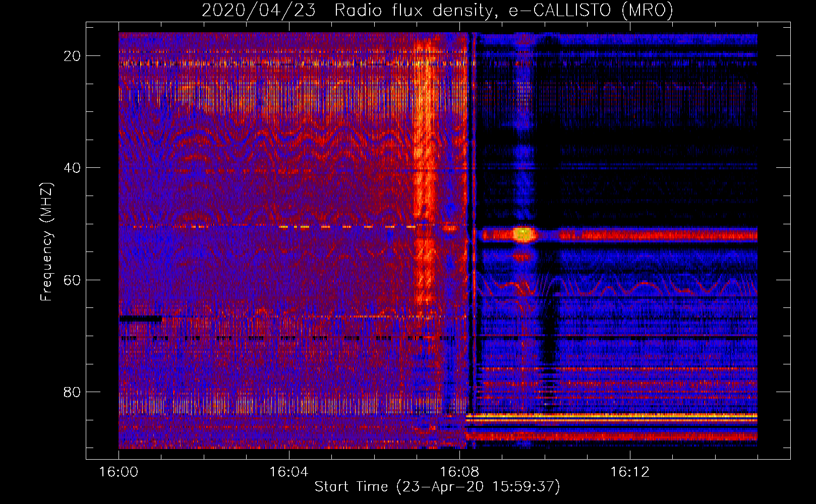Click the 40 MHz frequency tick label
The image size is (816, 504).
(72, 168)
